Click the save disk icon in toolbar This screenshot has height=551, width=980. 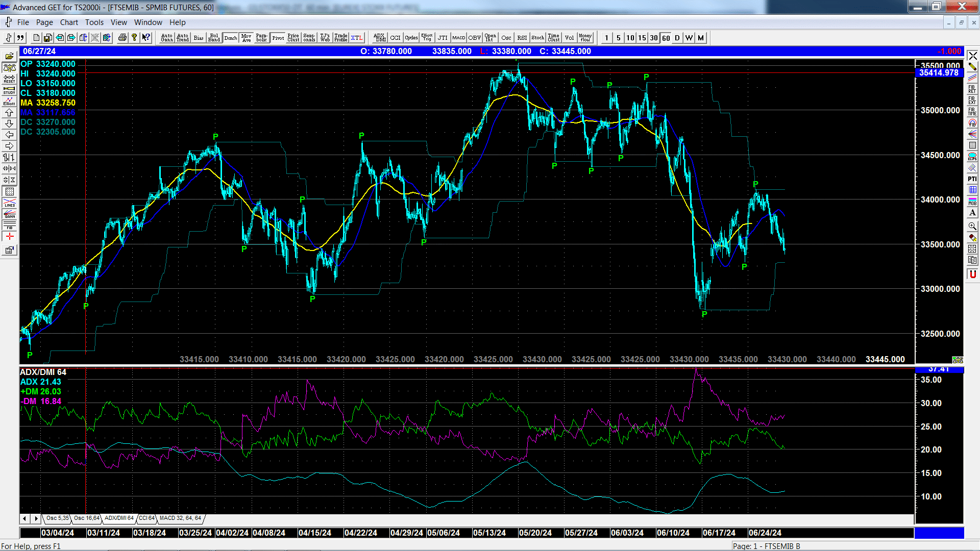coord(47,38)
